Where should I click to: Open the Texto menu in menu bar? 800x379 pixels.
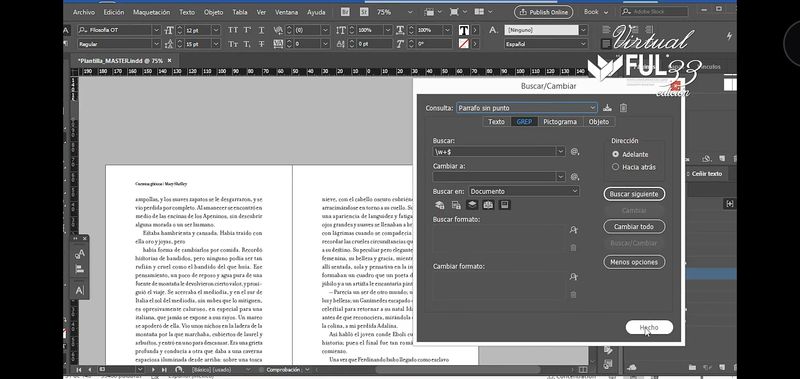coord(187,12)
